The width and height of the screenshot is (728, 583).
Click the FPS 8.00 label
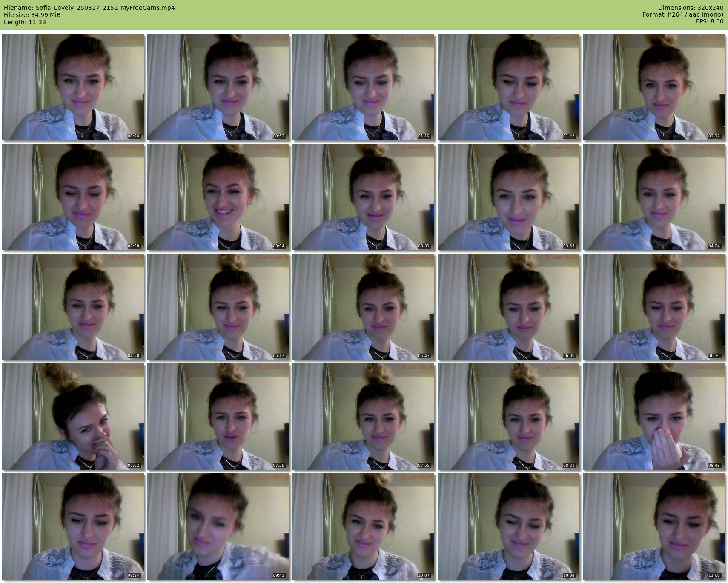pos(710,22)
